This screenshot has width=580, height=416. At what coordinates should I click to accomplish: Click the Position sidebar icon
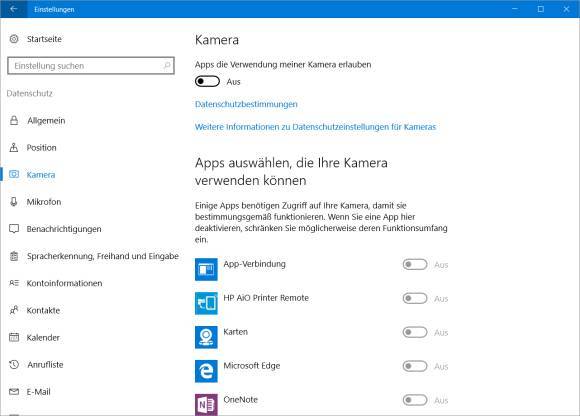pos(14,148)
